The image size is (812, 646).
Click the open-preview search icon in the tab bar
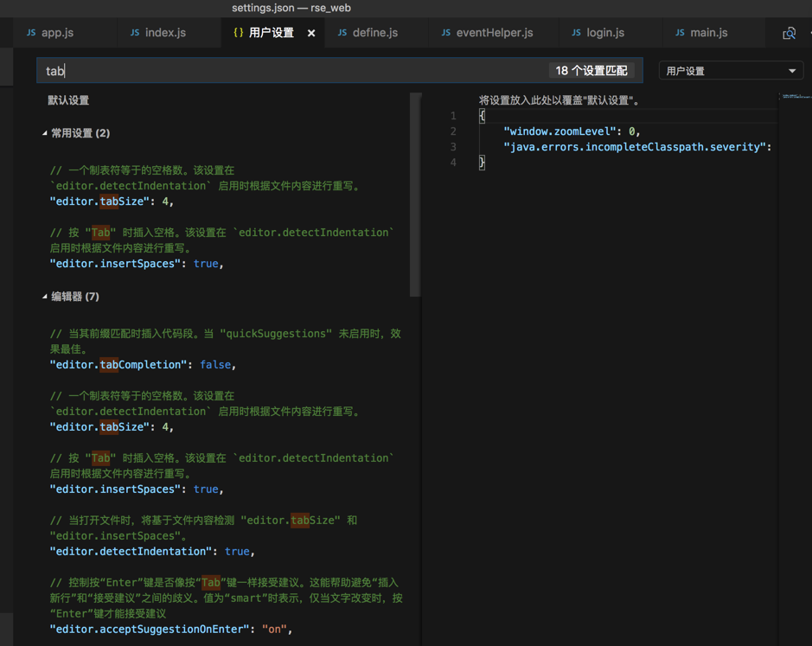coord(789,33)
